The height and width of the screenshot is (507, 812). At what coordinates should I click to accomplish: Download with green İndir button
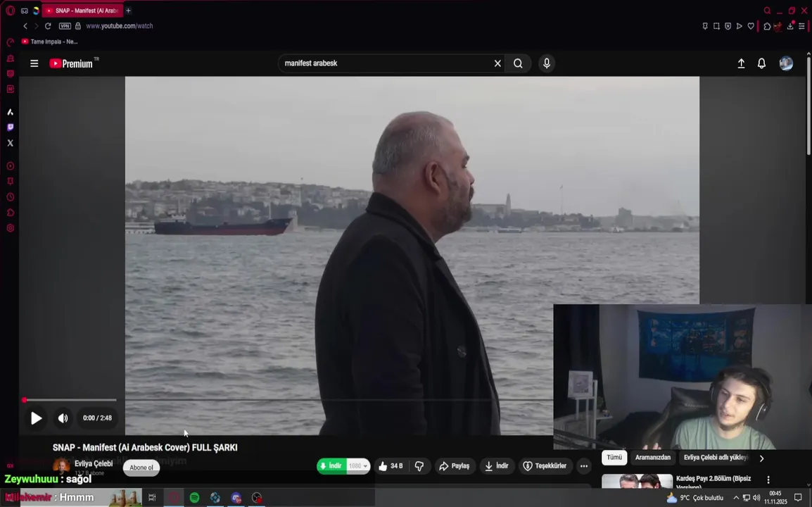(331, 466)
